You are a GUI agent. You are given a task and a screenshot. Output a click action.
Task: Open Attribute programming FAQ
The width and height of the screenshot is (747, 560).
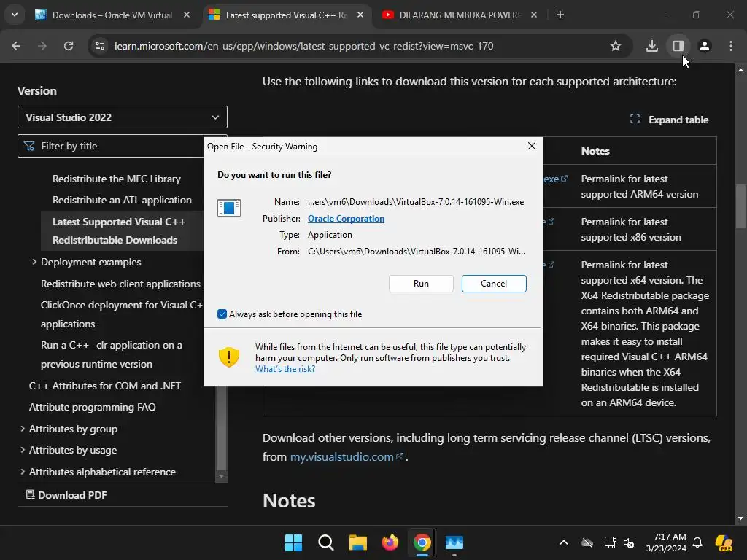[93, 407]
